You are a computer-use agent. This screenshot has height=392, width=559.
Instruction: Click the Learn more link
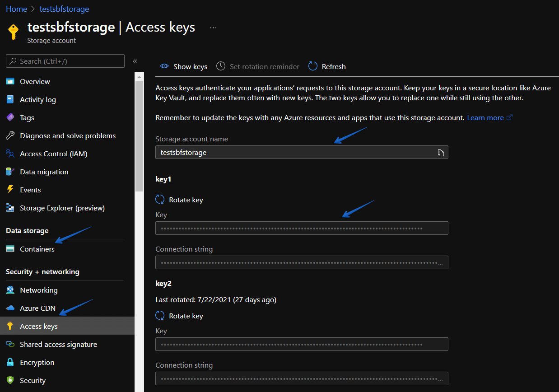(485, 117)
